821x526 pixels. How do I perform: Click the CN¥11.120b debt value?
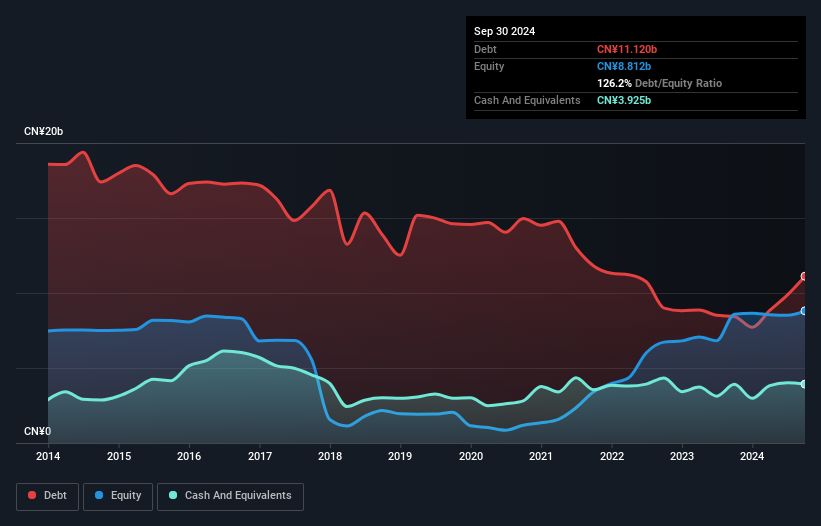click(627, 49)
